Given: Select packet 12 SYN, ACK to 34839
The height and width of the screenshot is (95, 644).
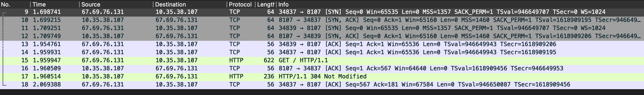Looking at the screenshot, I should pyautogui.click(x=322, y=36).
